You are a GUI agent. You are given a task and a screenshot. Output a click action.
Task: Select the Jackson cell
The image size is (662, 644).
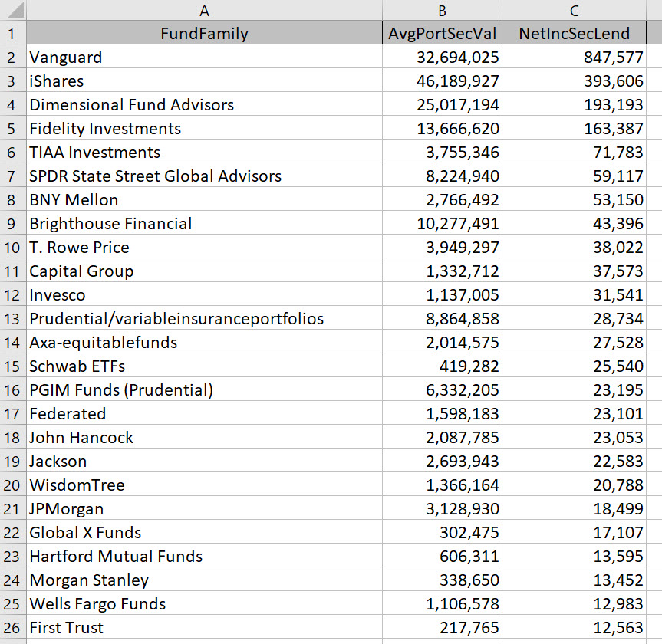click(x=204, y=462)
